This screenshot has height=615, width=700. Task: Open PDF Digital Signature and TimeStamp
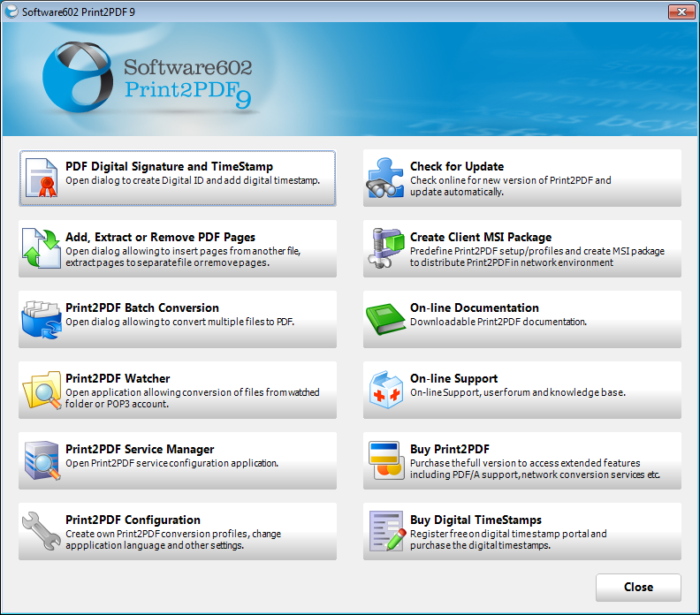pyautogui.click(x=178, y=178)
